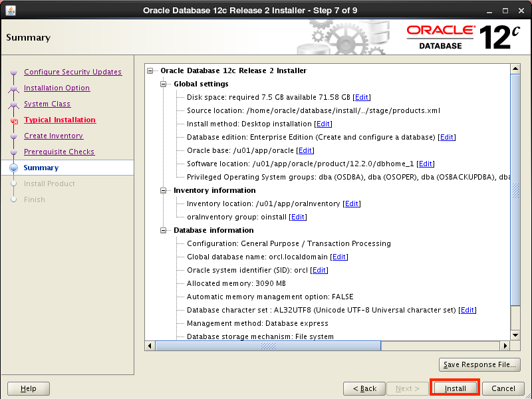Collapse the Global settings tree node
532x399 pixels.
pos(163,84)
